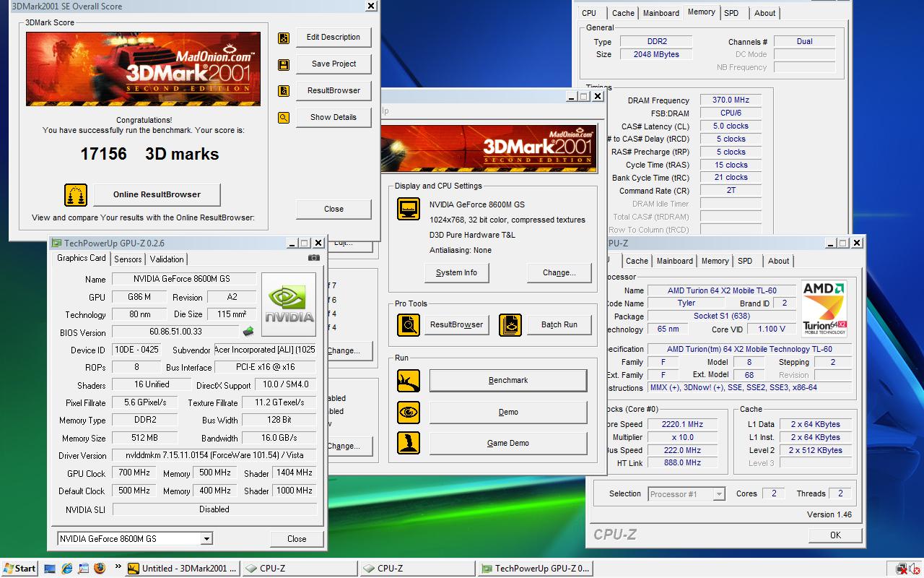Click the Show Details magnifier icon

(284, 118)
